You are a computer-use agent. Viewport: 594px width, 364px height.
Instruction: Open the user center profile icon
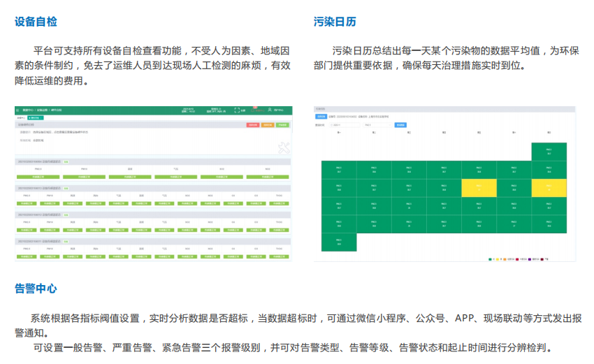270,110
